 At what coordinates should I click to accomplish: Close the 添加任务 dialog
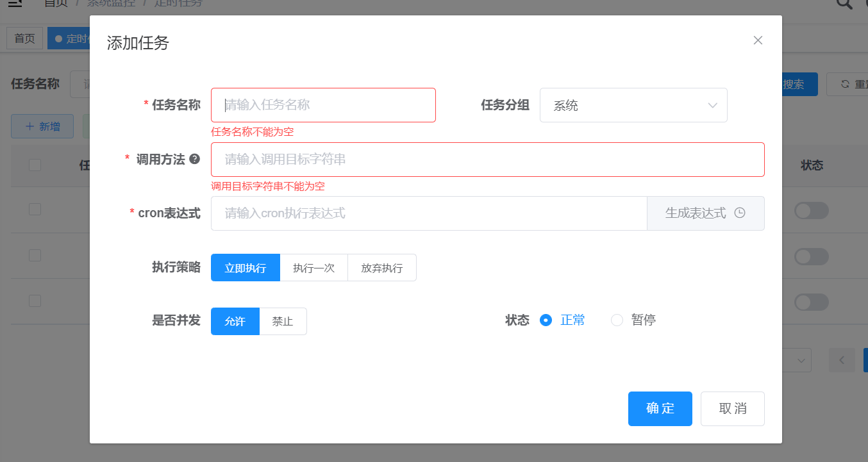tap(758, 40)
